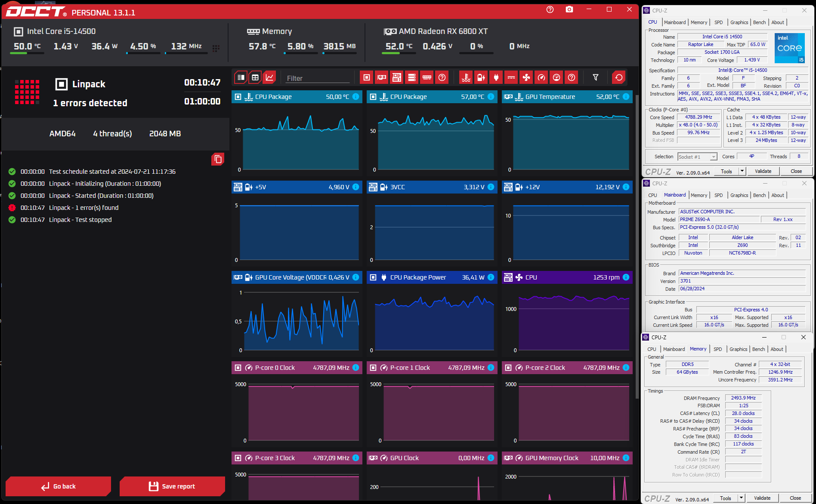Toggle the voltage sensor type filter
This screenshot has width=816, height=504.
pos(481,77)
